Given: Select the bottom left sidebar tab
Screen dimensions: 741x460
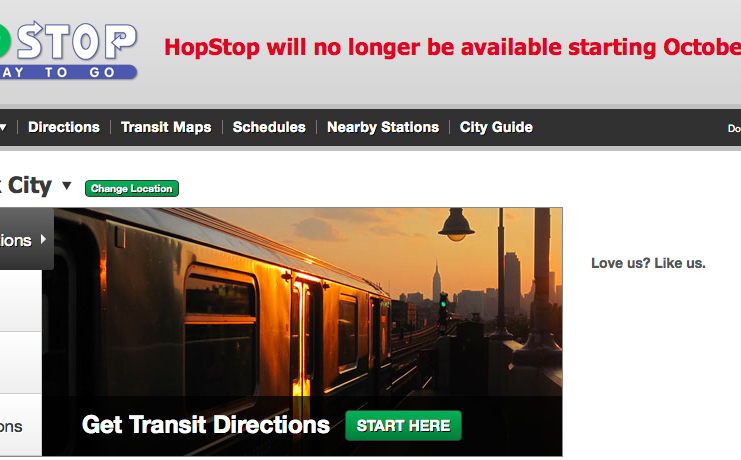Looking at the screenshot, I should [21, 425].
